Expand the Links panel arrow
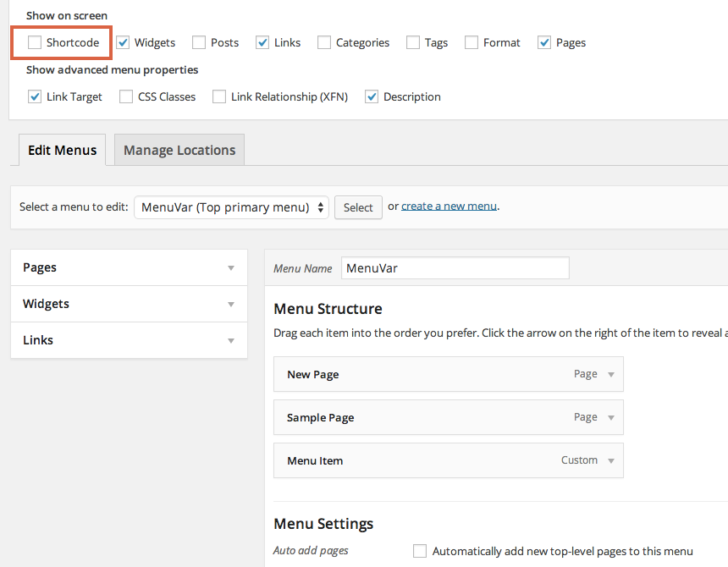Screen dimensions: 728x567 point(231,341)
